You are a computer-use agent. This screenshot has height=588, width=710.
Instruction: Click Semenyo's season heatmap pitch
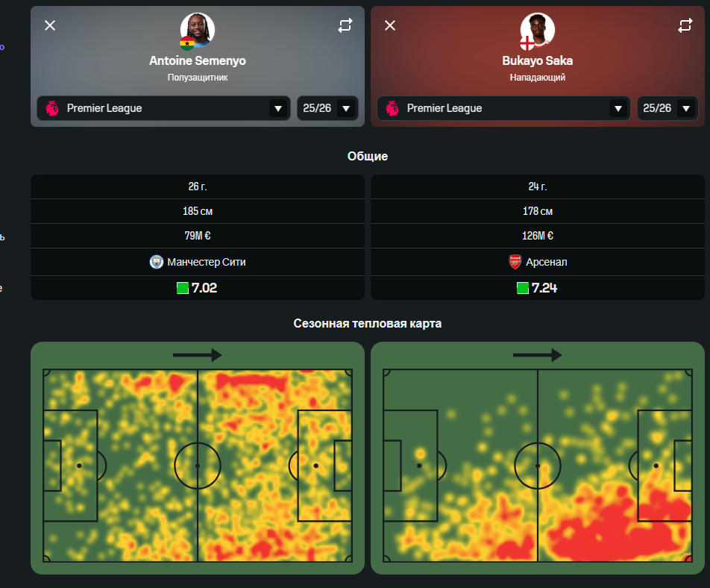click(x=198, y=466)
